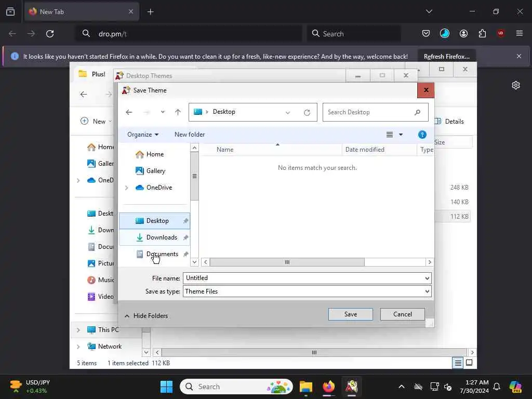Select Network in Explorer navigation pane

104,347
